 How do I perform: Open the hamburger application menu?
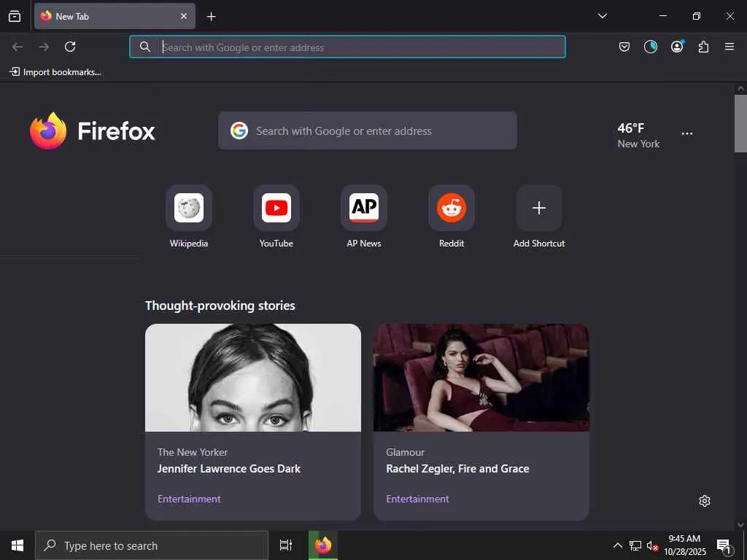729,47
